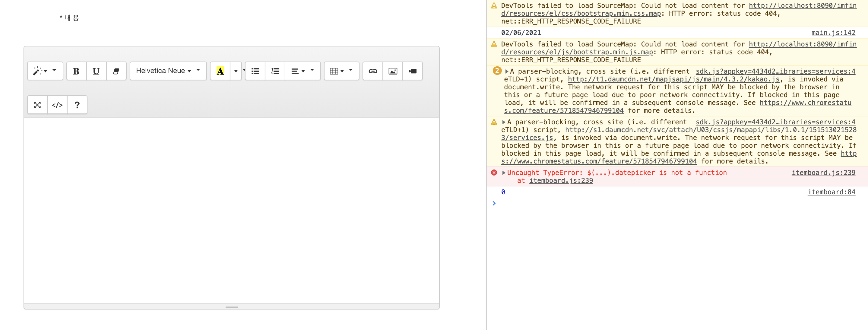Insert an unordered bullet list
This screenshot has height=330, width=868.
pos(255,71)
